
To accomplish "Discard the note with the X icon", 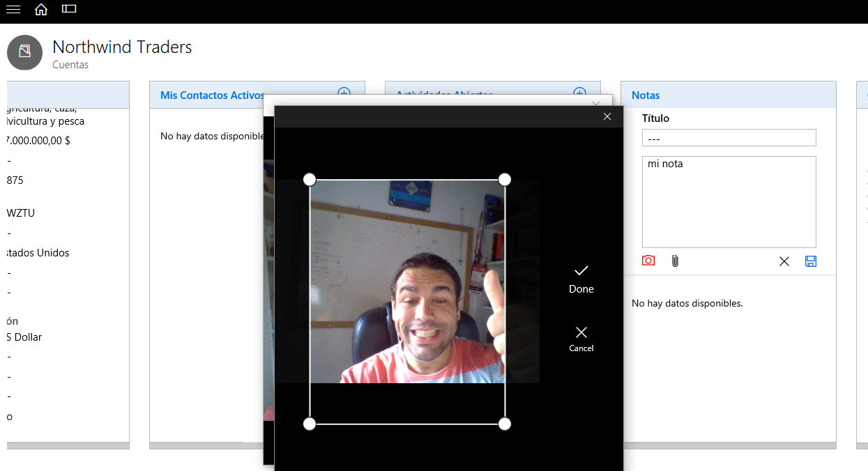I will click(784, 261).
